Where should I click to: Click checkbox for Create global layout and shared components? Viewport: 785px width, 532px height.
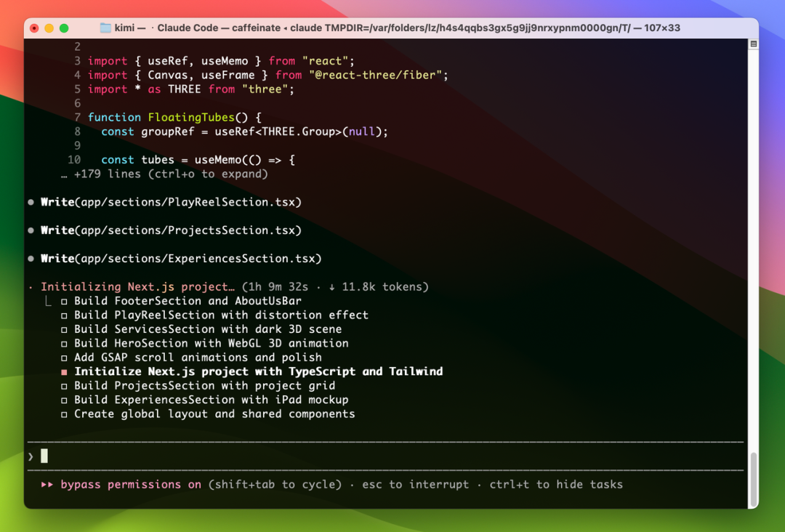64,414
